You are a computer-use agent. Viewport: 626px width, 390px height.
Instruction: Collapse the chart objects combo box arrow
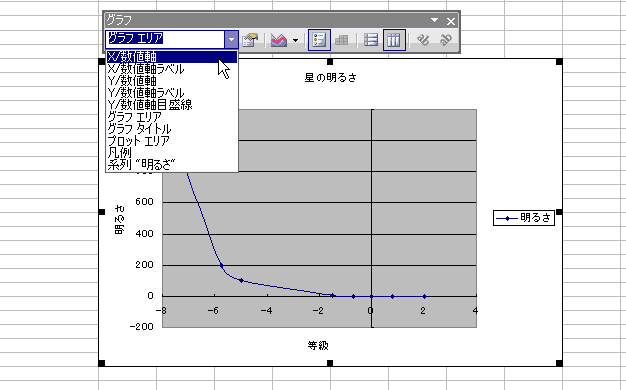click(231, 40)
